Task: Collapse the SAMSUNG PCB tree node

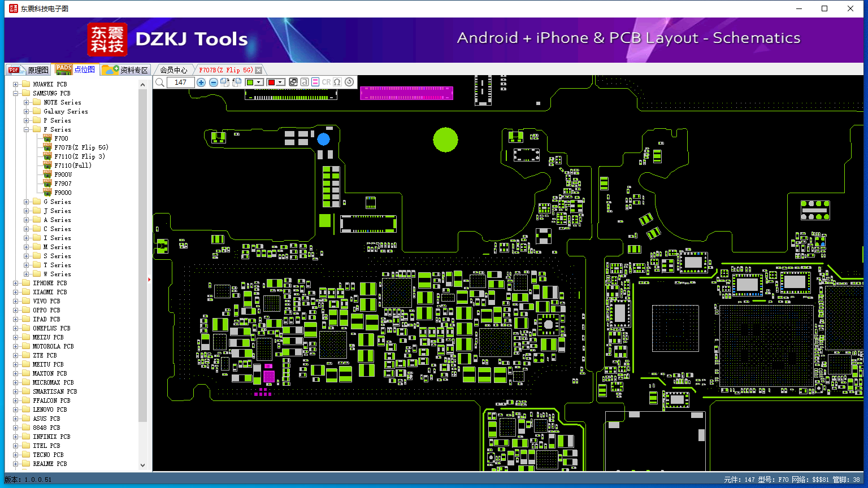Action: (16, 94)
